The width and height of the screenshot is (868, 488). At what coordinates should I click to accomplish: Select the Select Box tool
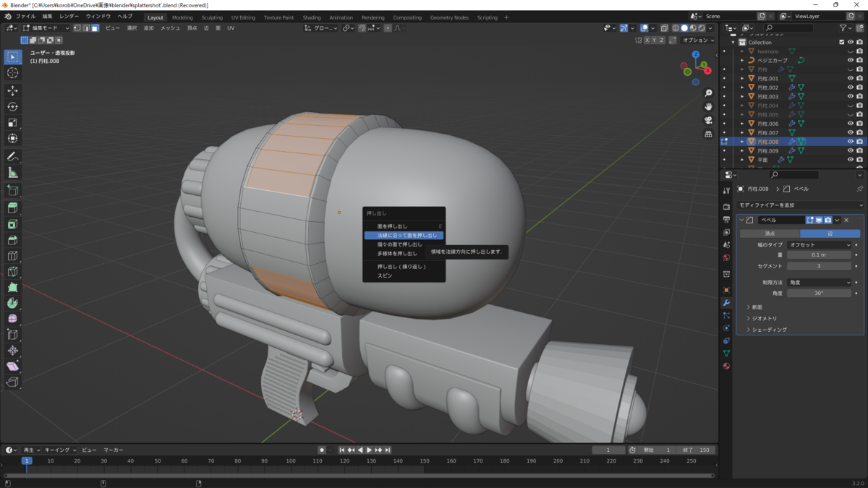click(12, 56)
